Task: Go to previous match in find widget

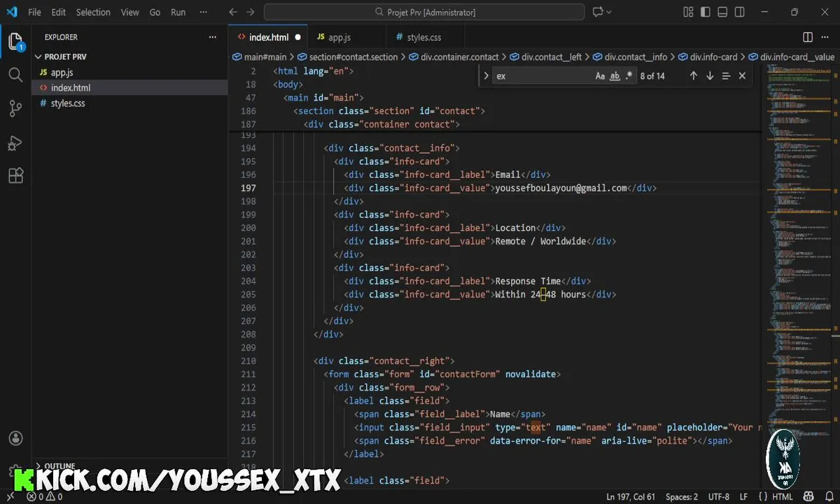Action: [x=694, y=76]
